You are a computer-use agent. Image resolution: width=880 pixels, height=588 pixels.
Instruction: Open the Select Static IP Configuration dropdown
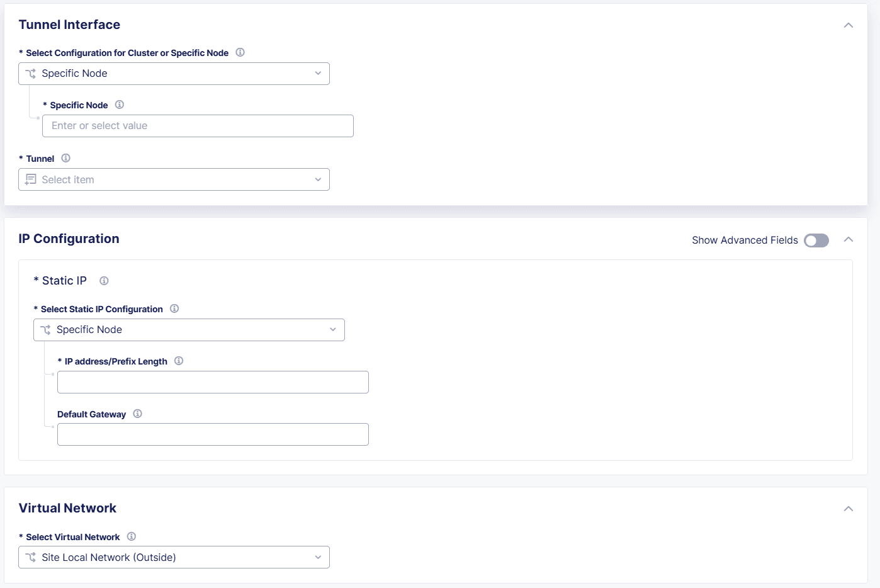coord(189,329)
